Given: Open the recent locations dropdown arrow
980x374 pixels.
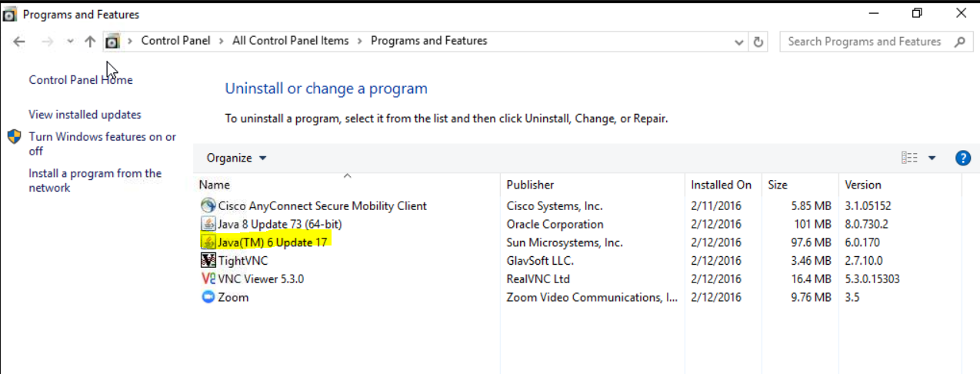Looking at the screenshot, I should pos(70,42).
